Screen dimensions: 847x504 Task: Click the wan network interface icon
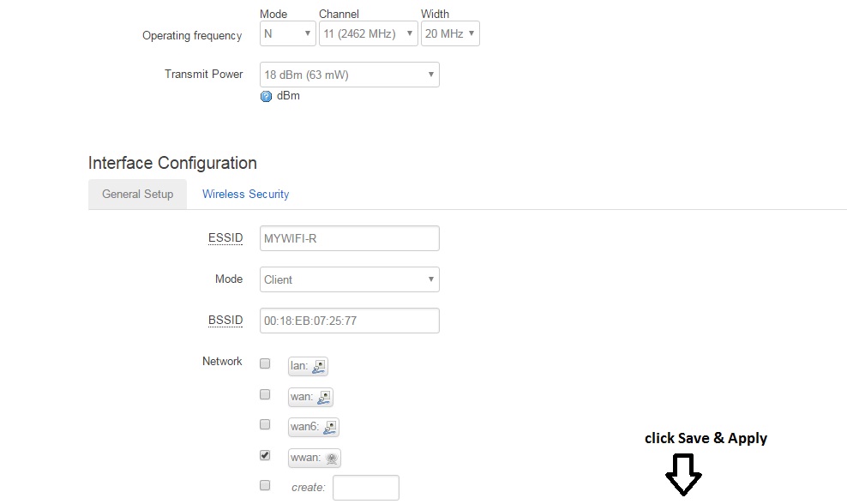pos(323,398)
